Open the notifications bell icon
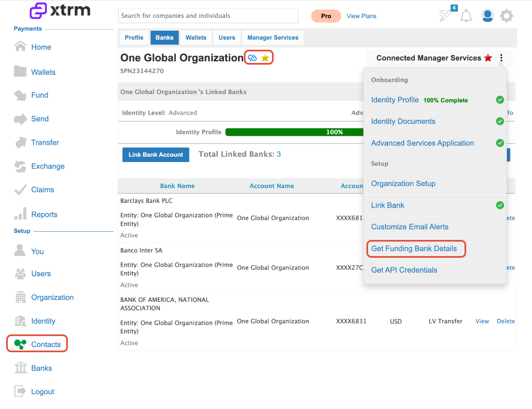 point(466,16)
